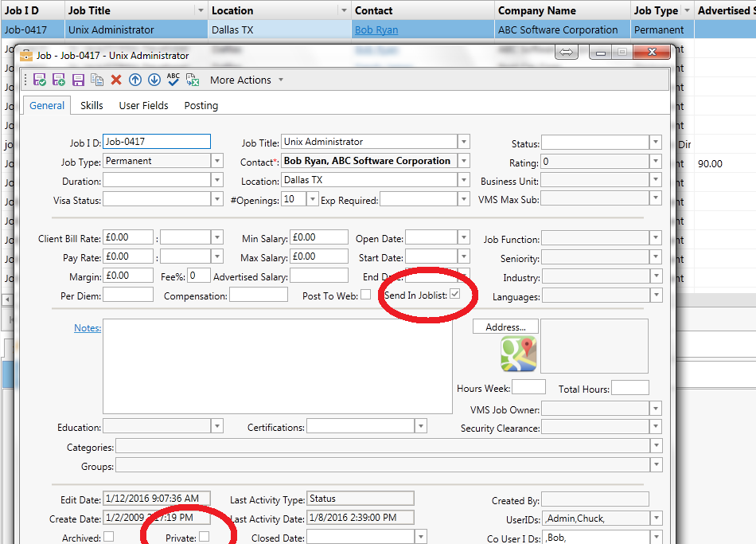
Task: Open the Google Maps icon for address
Action: (x=519, y=354)
